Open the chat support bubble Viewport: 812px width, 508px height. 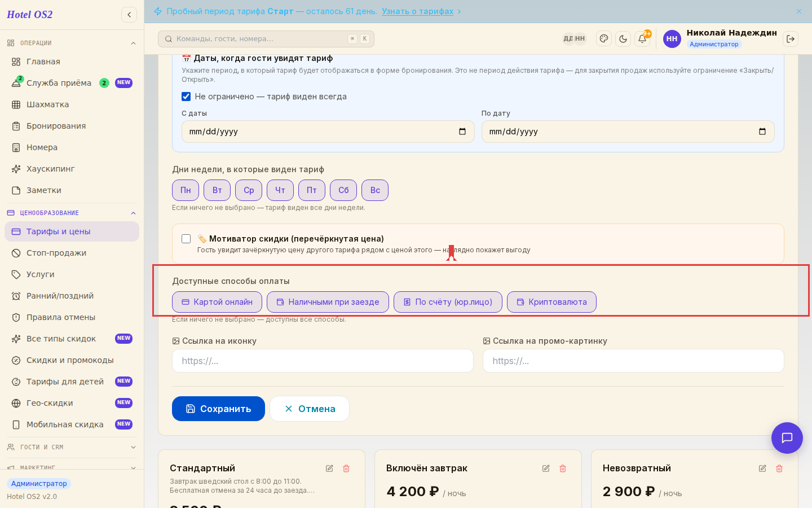pos(787,438)
